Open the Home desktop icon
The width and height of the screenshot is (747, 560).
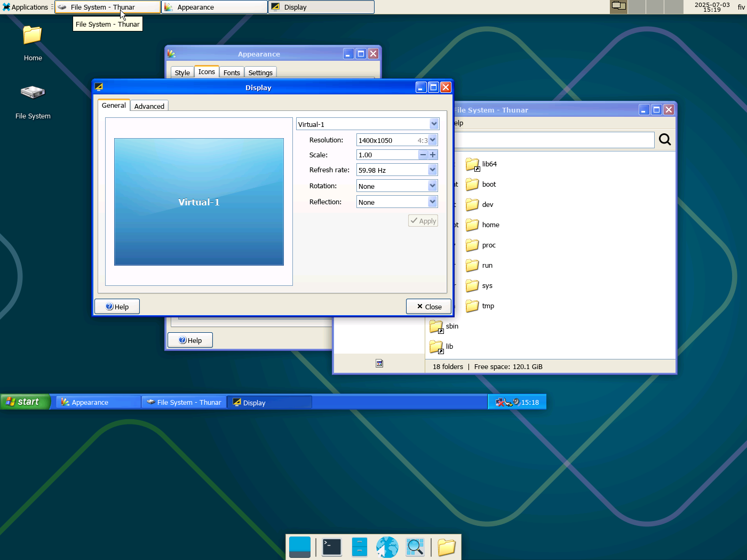pyautogui.click(x=33, y=36)
